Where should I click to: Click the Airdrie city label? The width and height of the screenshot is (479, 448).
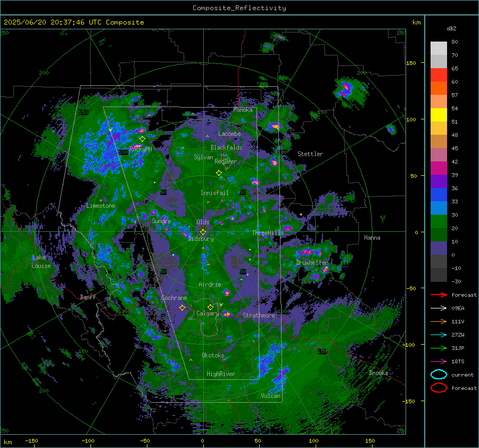(210, 284)
